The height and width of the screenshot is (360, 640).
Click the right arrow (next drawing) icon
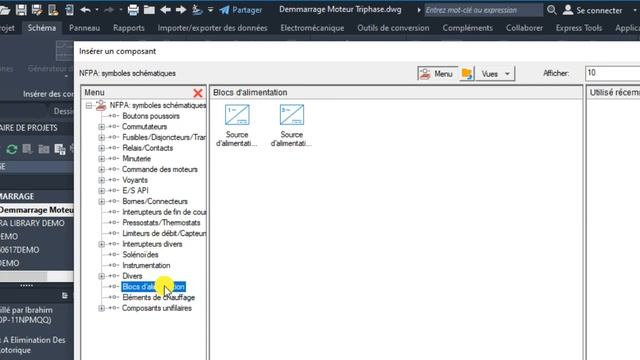(181, 9)
